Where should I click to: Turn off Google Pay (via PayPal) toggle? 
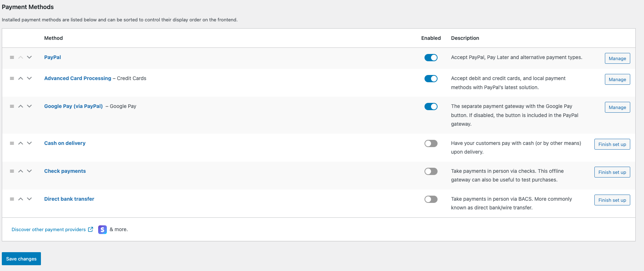pyautogui.click(x=431, y=107)
